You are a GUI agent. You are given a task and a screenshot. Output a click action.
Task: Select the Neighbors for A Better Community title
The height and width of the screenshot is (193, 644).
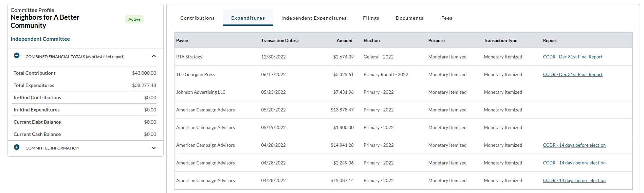pyautogui.click(x=45, y=21)
